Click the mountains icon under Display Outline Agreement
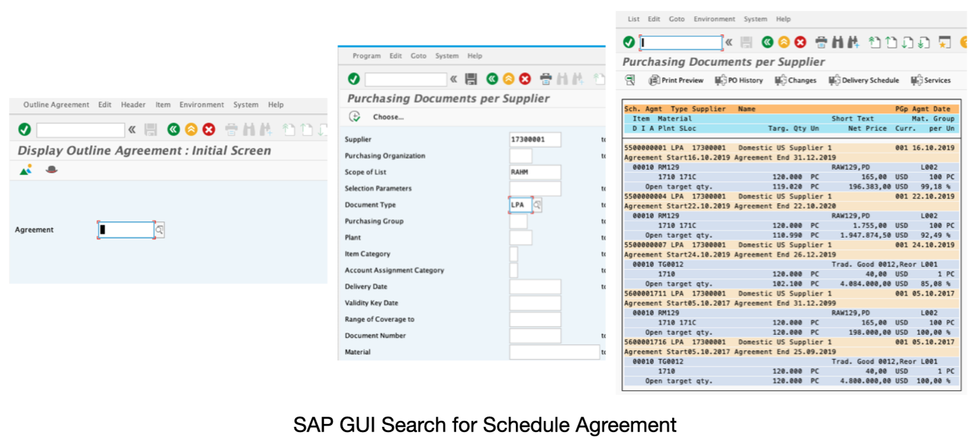 25,170
